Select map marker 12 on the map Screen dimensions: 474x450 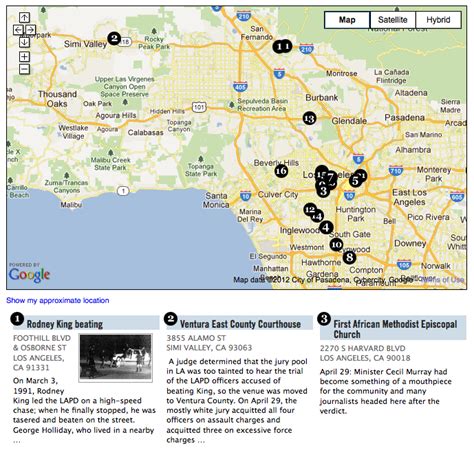[x=310, y=209]
